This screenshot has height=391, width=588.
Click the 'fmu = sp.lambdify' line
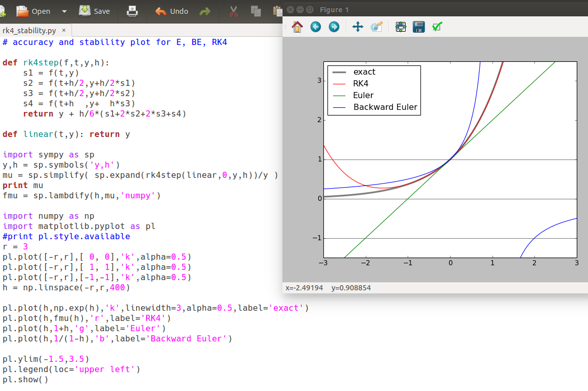[81, 195]
